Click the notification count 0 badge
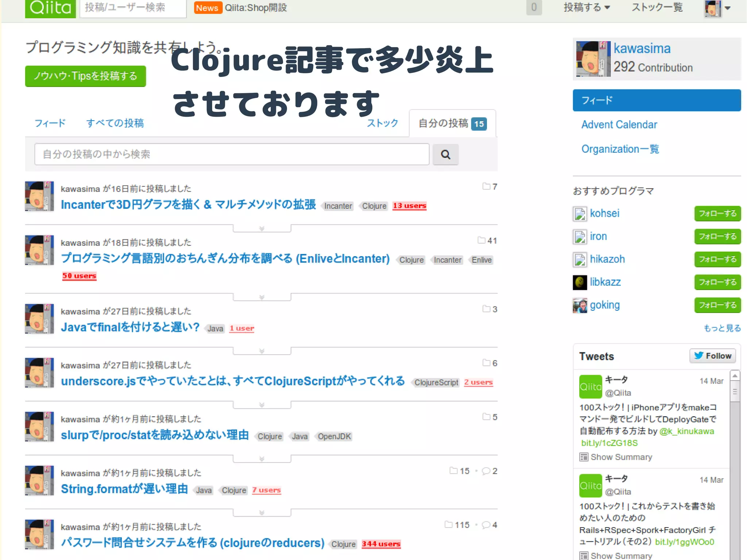Screen dimensions: 747x560 (534, 7)
